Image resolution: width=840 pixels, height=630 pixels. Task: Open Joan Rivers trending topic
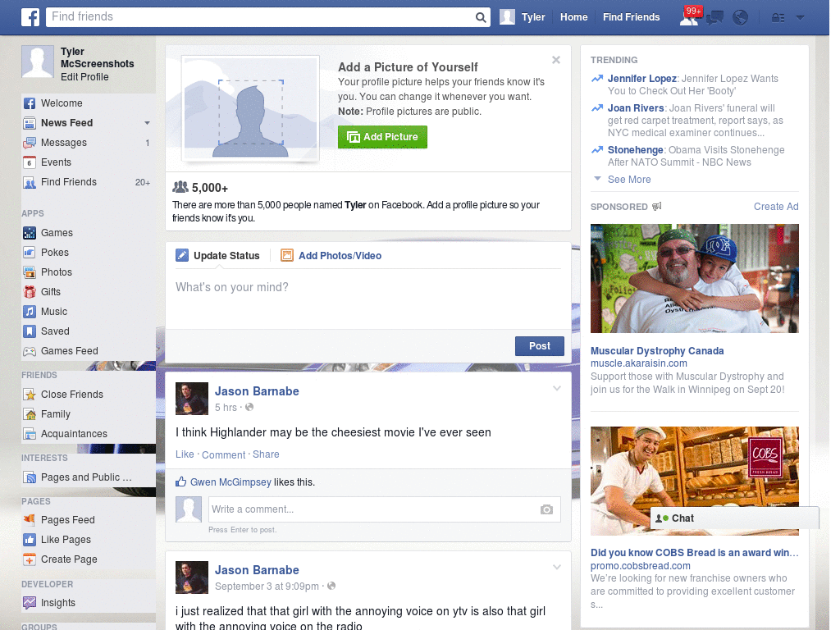point(636,108)
